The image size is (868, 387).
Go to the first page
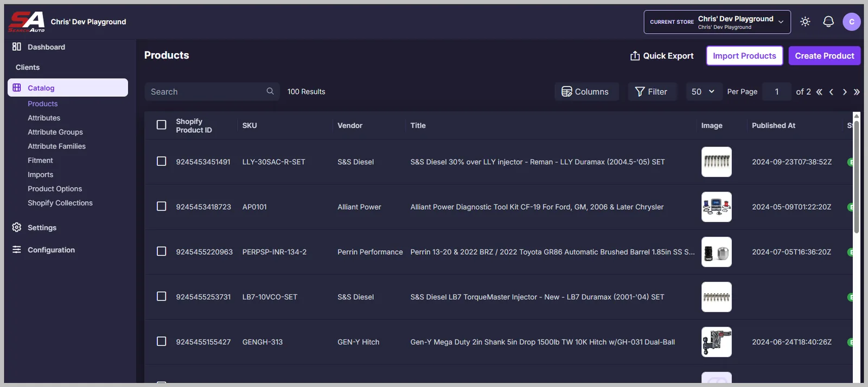819,92
